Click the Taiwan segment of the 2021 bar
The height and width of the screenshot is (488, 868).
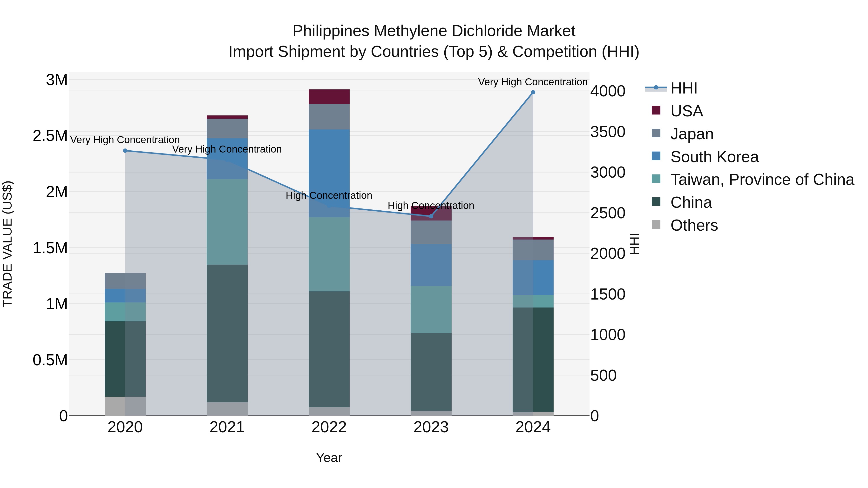pos(227,222)
